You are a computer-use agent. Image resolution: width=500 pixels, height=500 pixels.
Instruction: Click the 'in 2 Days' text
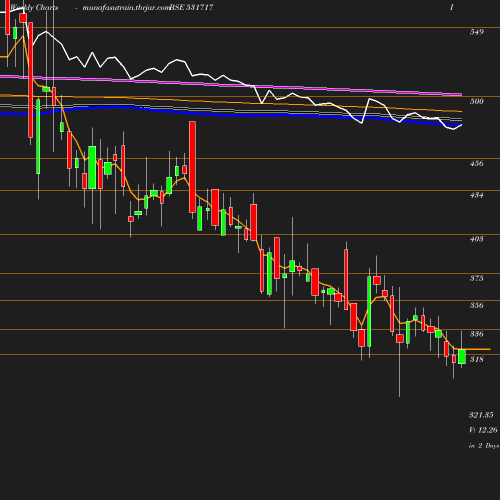484,446
